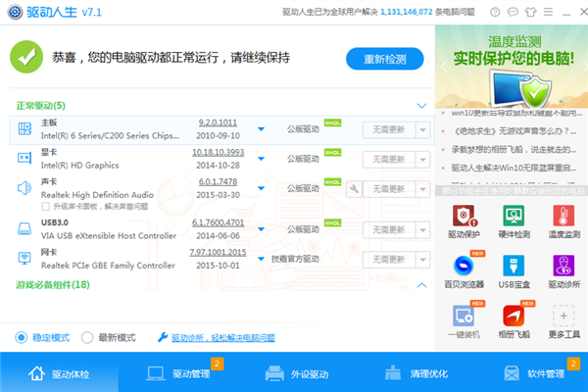The image size is (588, 392).
Task: Click the USB3.0 device icon
Action: (24, 228)
